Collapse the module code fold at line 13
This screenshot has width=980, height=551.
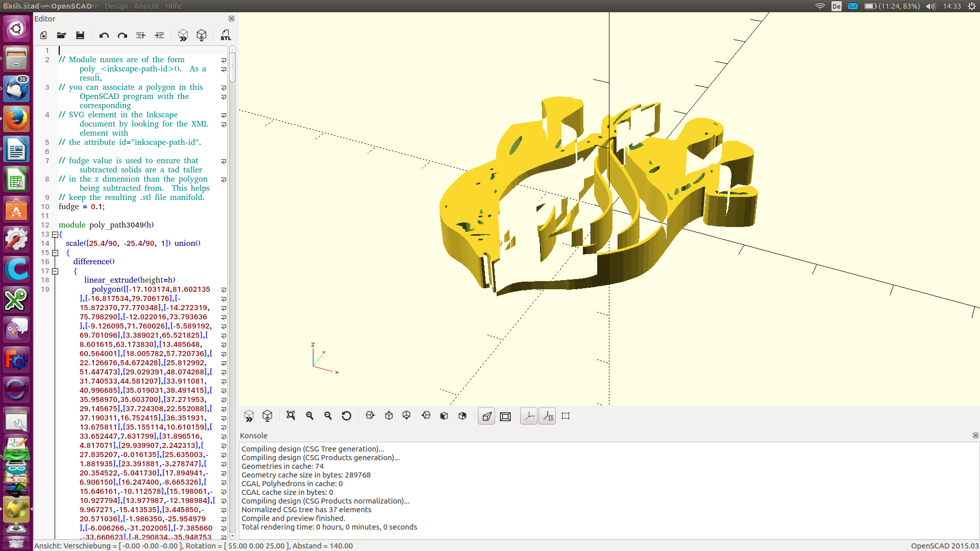pos(55,235)
